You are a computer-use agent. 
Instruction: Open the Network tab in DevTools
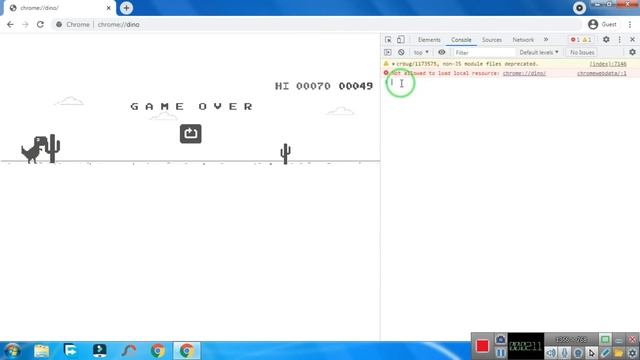point(523,40)
